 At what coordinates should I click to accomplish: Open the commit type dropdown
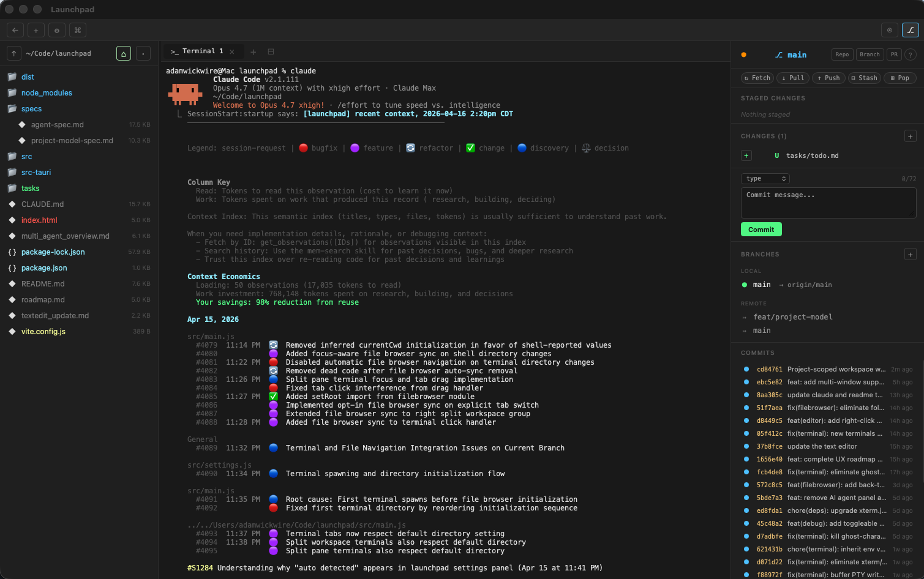(765, 178)
